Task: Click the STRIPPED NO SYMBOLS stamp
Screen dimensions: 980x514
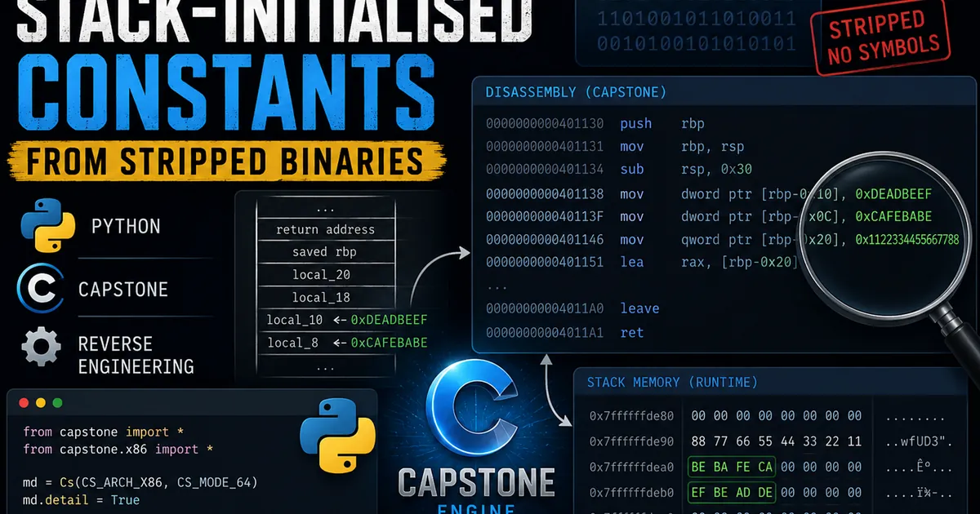Action: click(x=881, y=38)
